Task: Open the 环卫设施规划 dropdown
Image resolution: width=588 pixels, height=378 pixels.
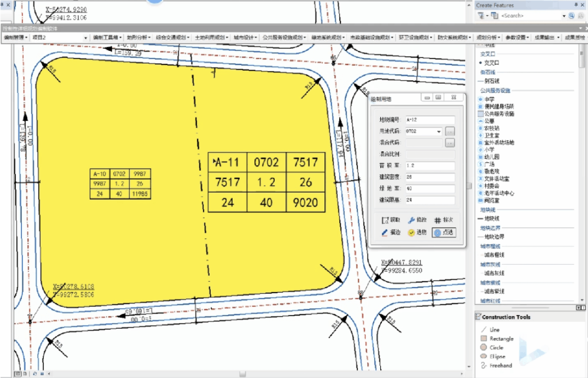Action: pyautogui.click(x=415, y=38)
